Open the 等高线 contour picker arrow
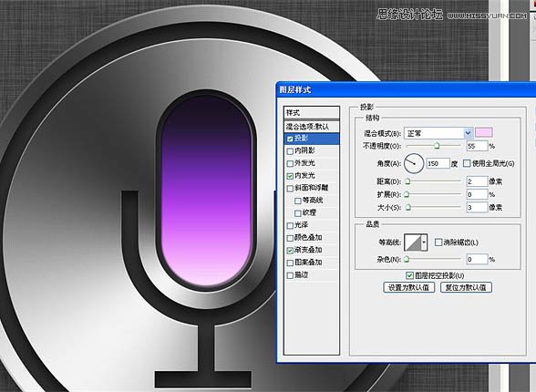The height and width of the screenshot is (392, 536). 424,242
